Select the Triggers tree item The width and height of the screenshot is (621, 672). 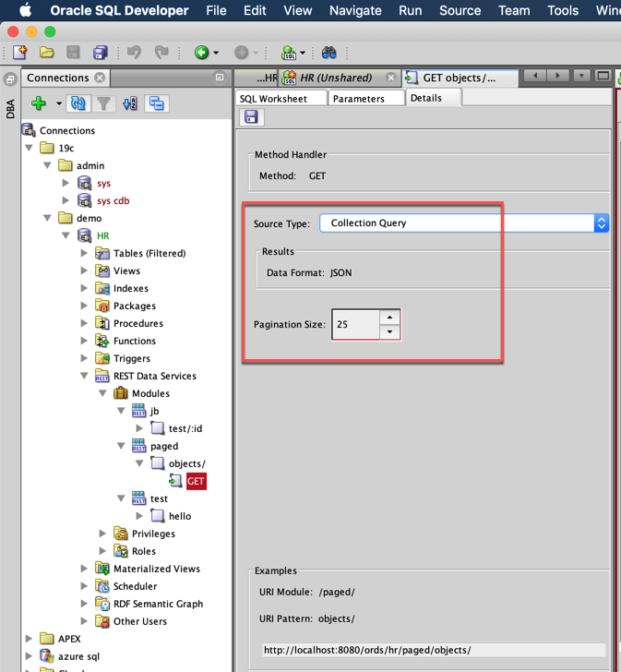131,358
